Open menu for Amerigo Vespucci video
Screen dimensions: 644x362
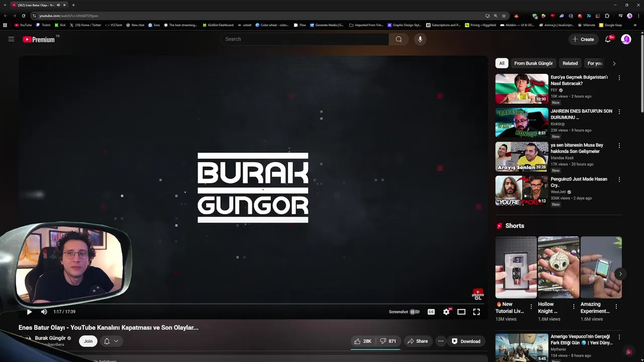click(619, 337)
